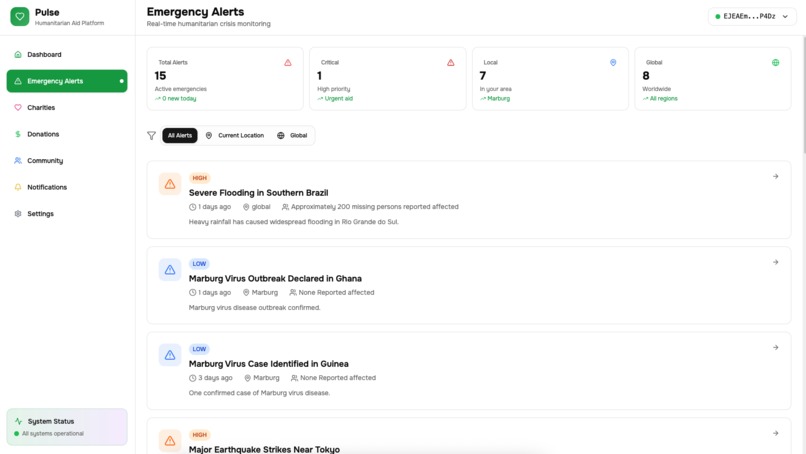The width and height of the screenshot is (806, 454).
Task: Click the Dashboard home icon
Action: (18, 55)
